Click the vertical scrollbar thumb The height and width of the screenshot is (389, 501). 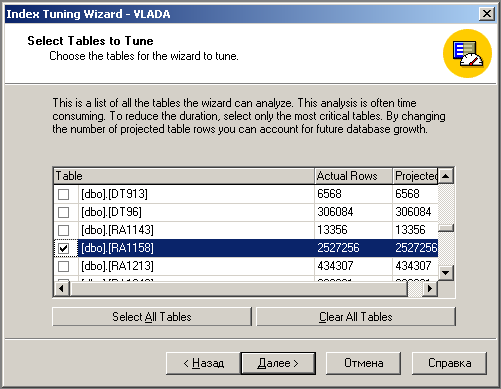pyautogui.click(x=446, y=228)
